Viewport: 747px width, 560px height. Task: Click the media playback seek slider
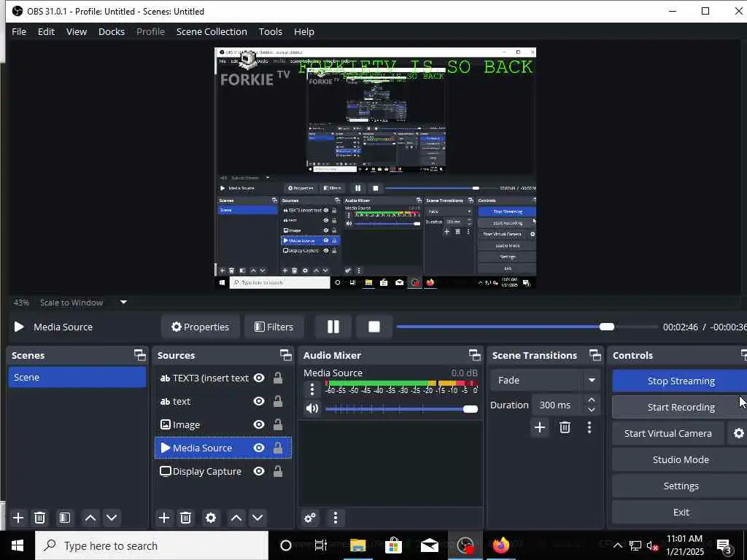pos(527,327)
